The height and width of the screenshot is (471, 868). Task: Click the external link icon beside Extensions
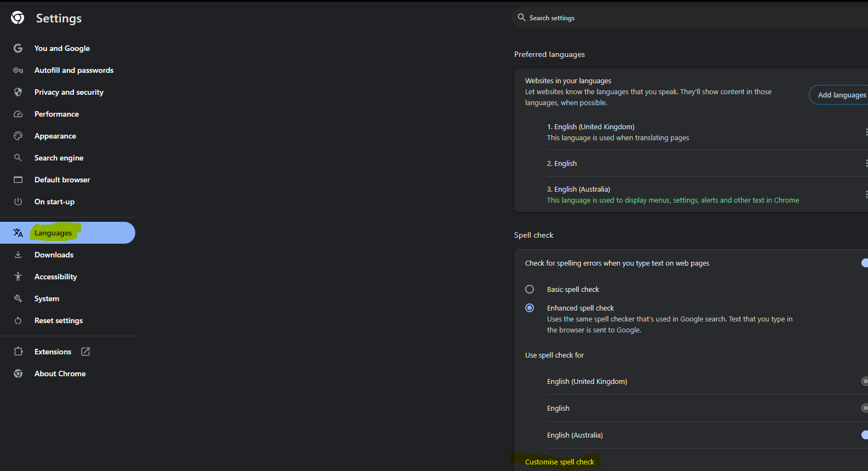tap(85, 352)
